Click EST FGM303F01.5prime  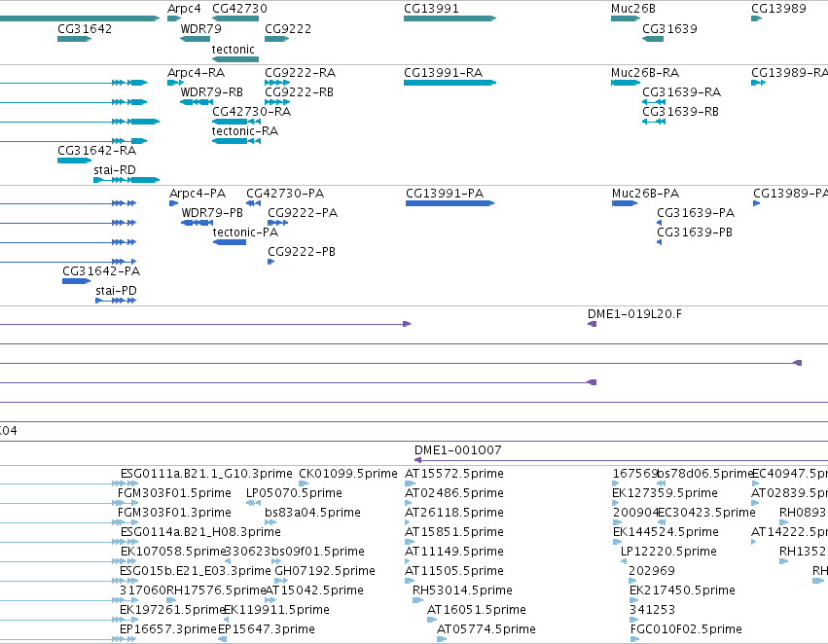tap(174, 493)
